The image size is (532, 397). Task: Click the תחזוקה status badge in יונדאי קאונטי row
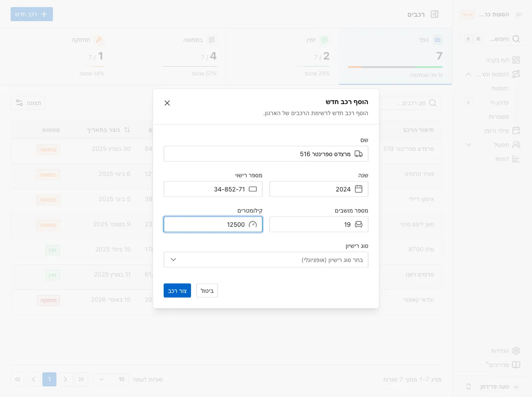(49, 300)
